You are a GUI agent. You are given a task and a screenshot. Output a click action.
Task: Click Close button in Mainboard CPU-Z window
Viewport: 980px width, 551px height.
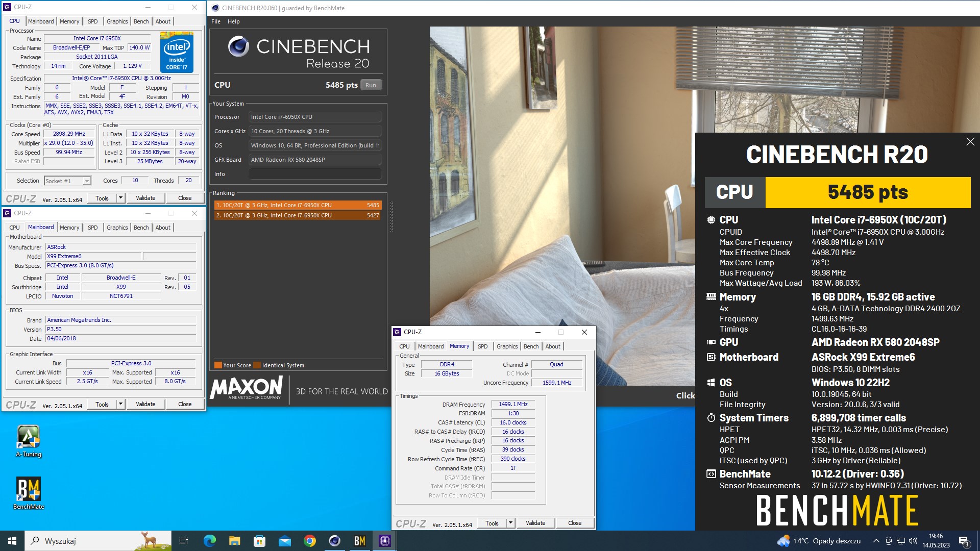tap(185, 404)
